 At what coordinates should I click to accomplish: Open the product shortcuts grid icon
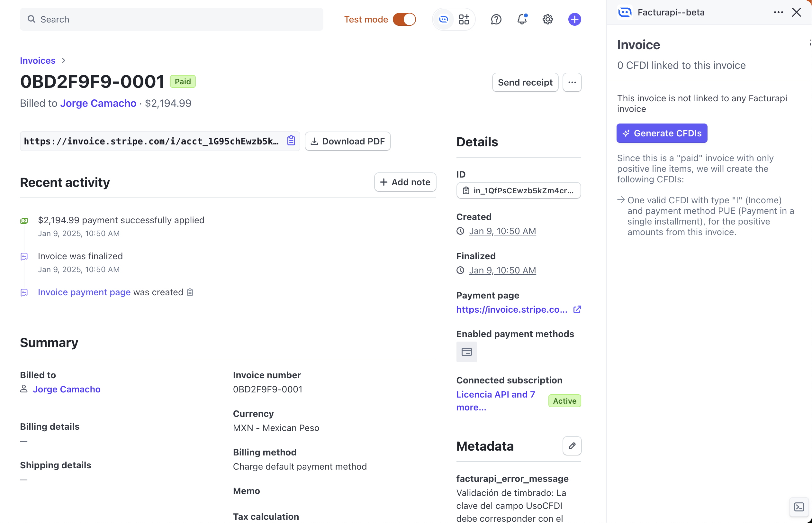[464, 19]
